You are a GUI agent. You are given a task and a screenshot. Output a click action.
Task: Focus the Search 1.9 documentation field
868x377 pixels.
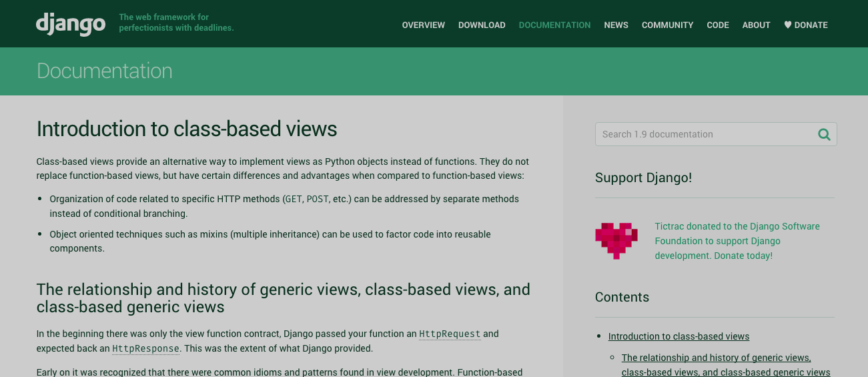(704, 134)
